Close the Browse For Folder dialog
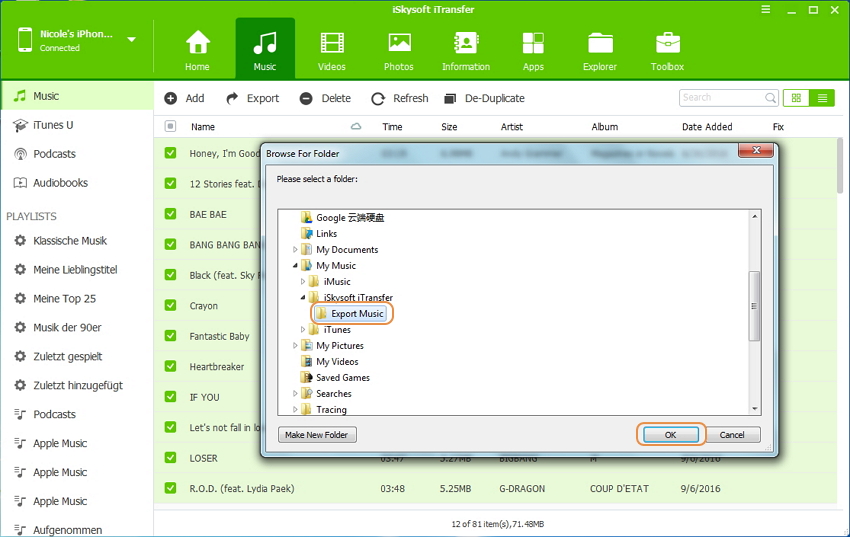The height and width of the screenshot is (537, 850). point(756,151)
